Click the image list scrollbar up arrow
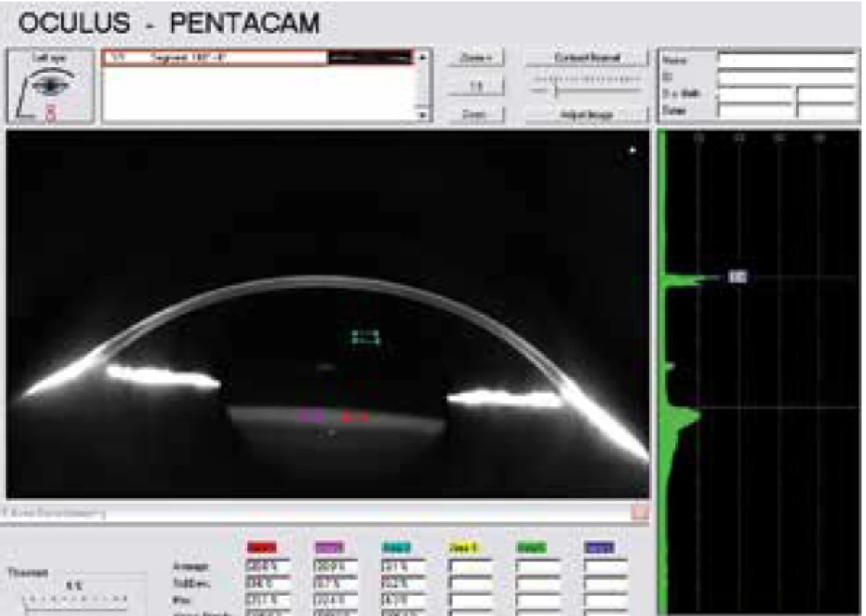 click(423, 57)
